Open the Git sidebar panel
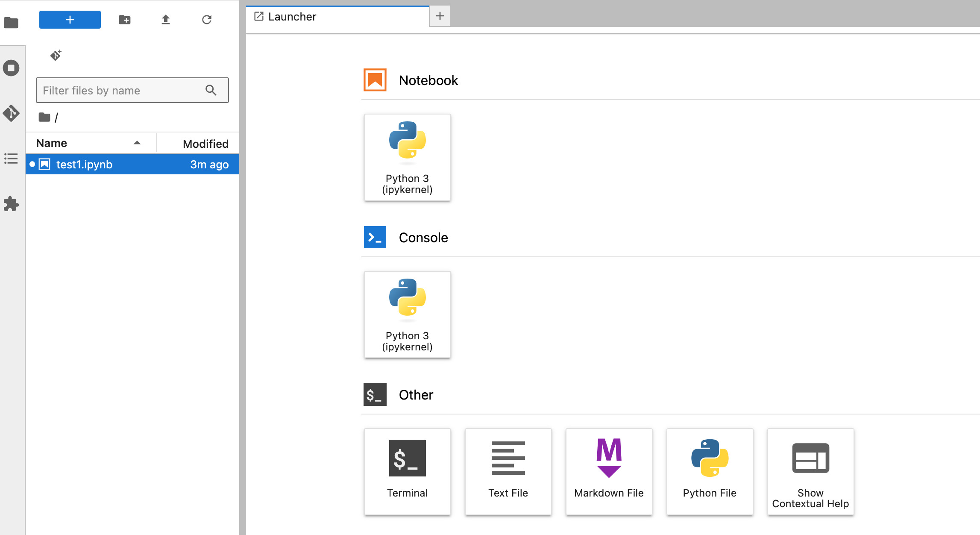This screenshot has height=535, width=980. pyautogui.click(x=11, y=113)
